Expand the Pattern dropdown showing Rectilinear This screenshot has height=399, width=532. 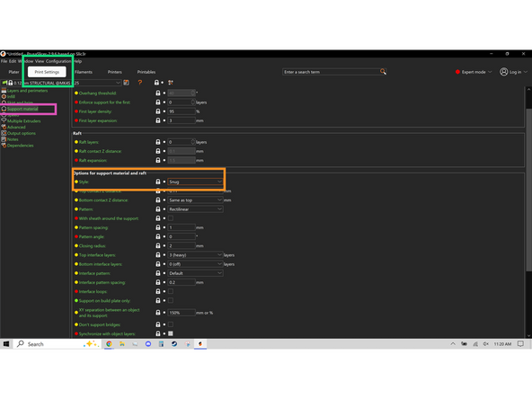point(195,209)
